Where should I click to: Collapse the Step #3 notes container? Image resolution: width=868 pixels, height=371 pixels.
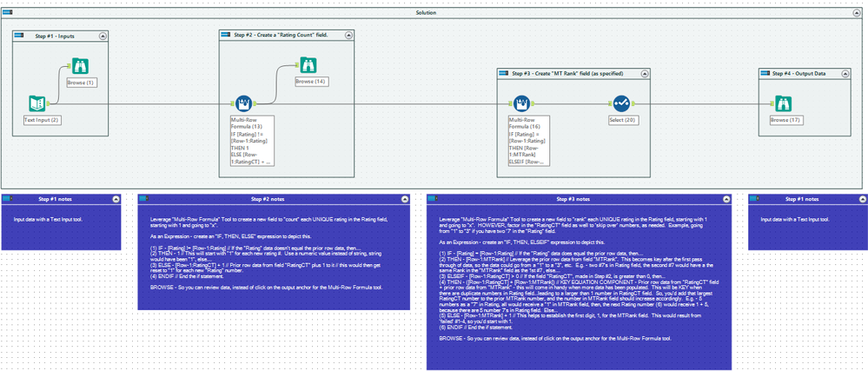click(726, 198)
